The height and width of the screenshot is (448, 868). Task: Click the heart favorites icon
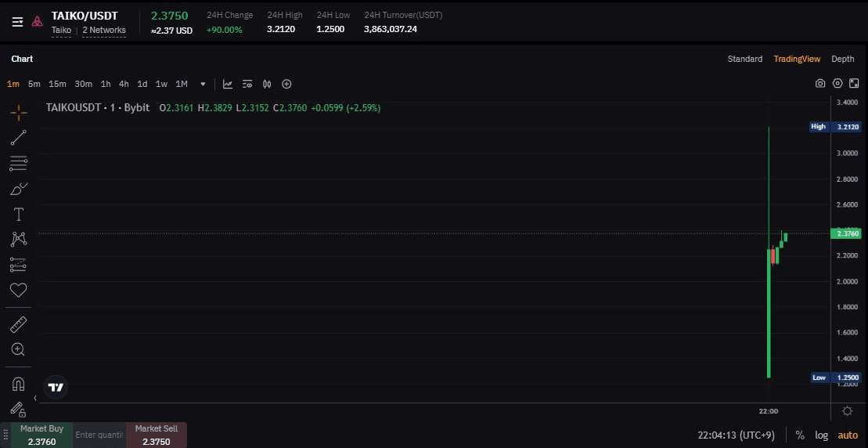tap(18, 290)
